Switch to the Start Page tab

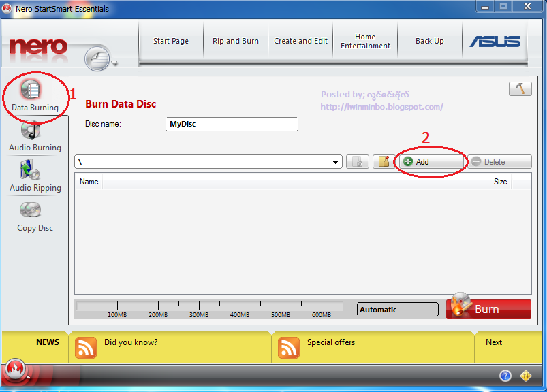click(x=171, y=41)
